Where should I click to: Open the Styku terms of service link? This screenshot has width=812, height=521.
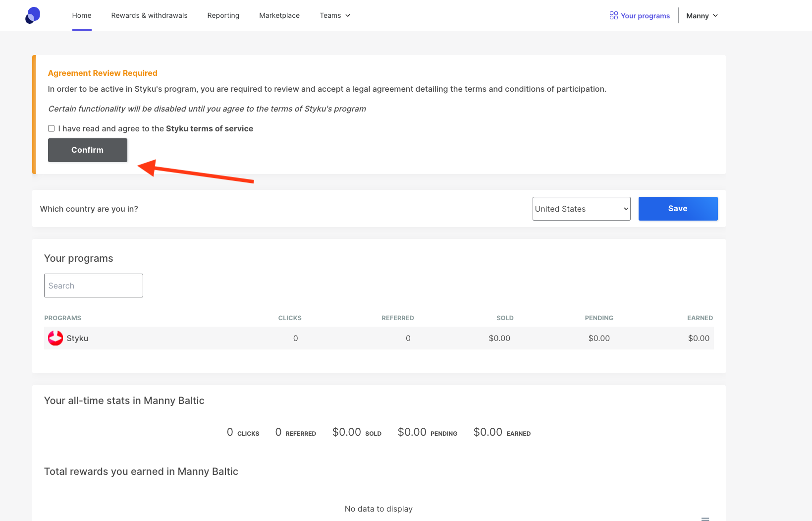click(209, 129)
